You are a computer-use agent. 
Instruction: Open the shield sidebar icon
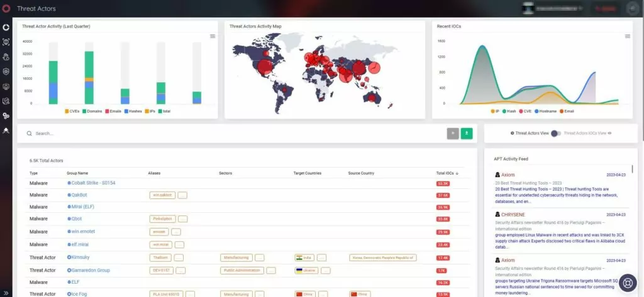click(x=6, y=72)
